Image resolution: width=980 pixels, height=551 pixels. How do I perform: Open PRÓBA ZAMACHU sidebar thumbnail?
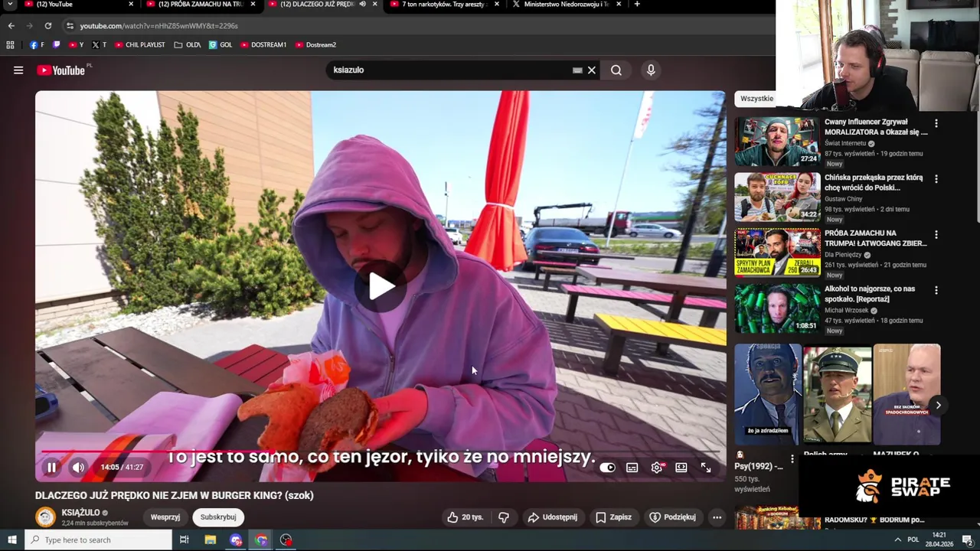coord(777,253)
